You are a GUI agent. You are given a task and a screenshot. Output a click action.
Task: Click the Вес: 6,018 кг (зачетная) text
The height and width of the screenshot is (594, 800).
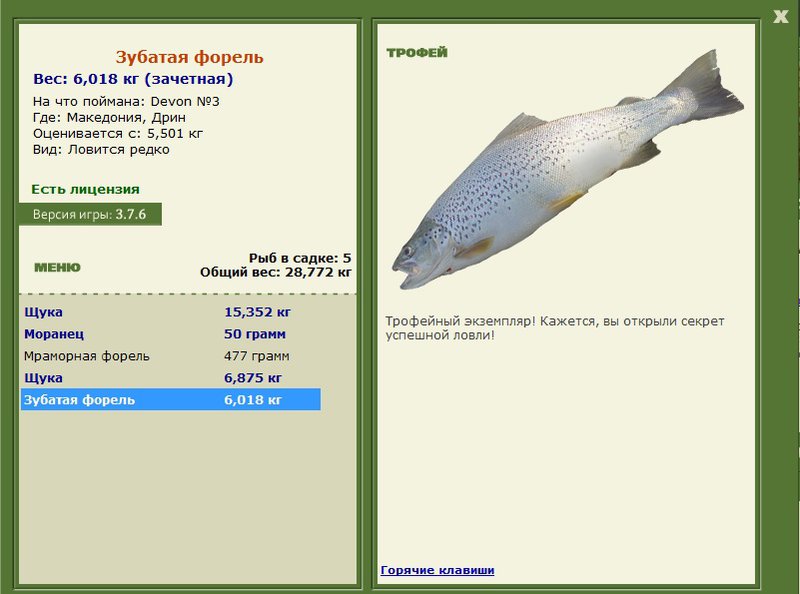pos(133,79)
